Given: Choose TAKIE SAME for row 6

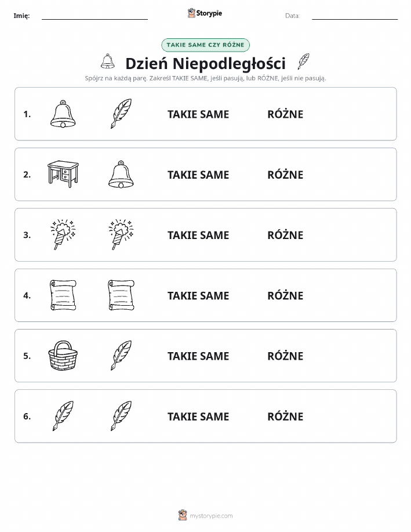Looking at the screenshot, I should [x=198, y=417].
